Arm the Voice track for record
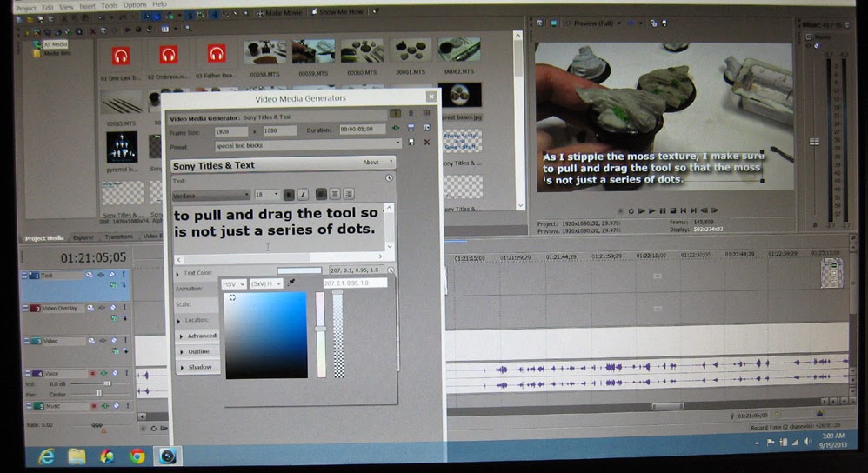 [x=92, y=373]
